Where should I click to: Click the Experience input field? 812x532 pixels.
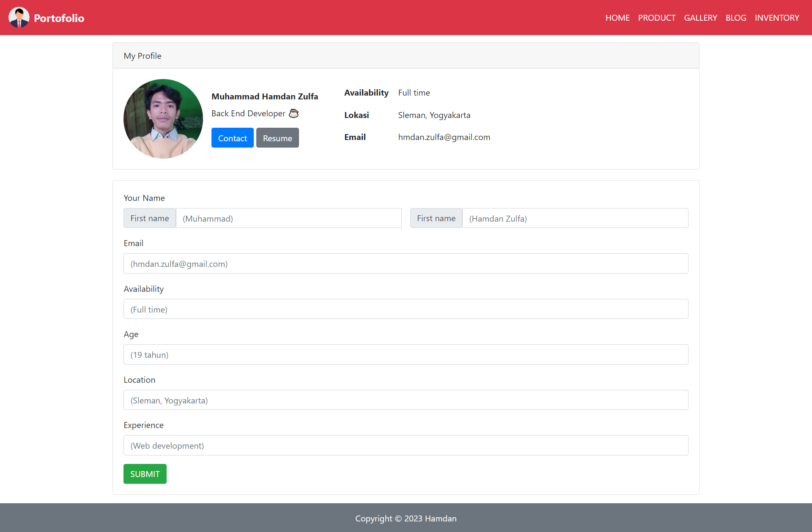pos(406,445)
